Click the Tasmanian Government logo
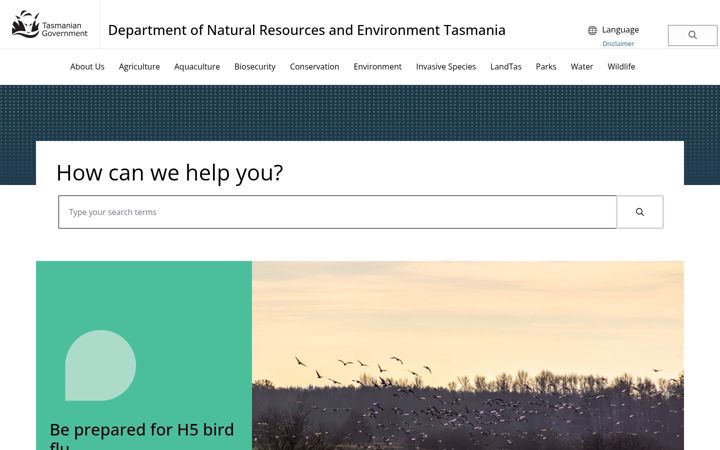Screen dimensions: 720x450 (49, 24)
